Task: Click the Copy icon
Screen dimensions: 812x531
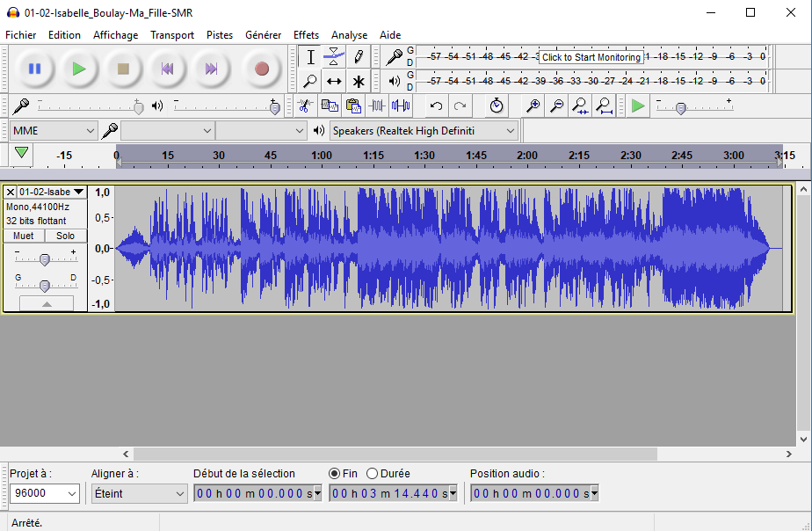Action: tap(330, 106)
